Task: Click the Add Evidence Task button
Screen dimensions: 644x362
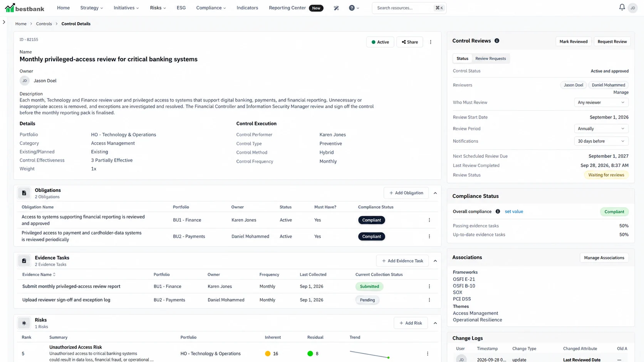Action: click(x=402, y=261)
